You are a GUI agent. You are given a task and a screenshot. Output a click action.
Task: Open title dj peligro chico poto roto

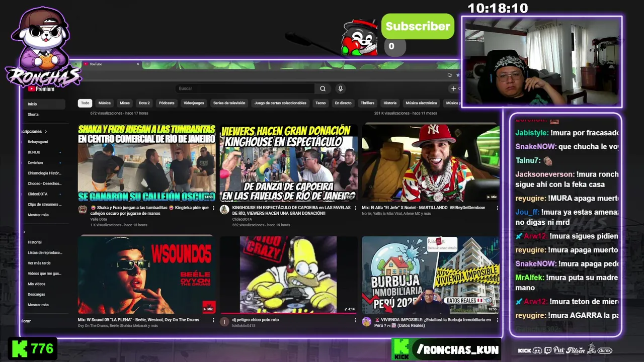tap(256, 320)
